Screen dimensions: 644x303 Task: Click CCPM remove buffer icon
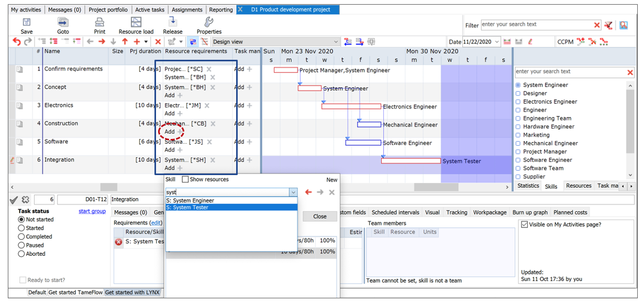click(592, 41)
